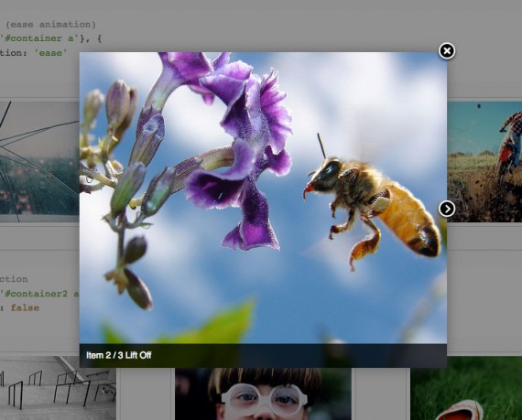The width and height of the screenshot is (522, 420).
Task: Click the '(ease animation)' code comment
Action: [50, 25]
